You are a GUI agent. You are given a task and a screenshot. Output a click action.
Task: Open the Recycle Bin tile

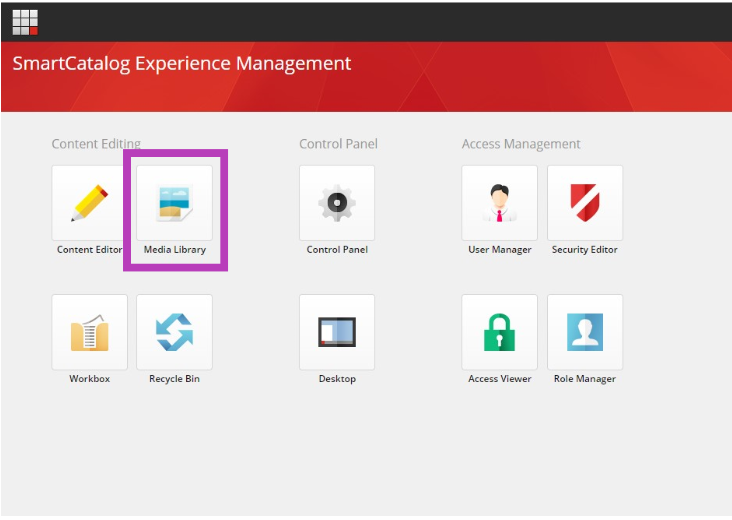[x=174, y=332]
